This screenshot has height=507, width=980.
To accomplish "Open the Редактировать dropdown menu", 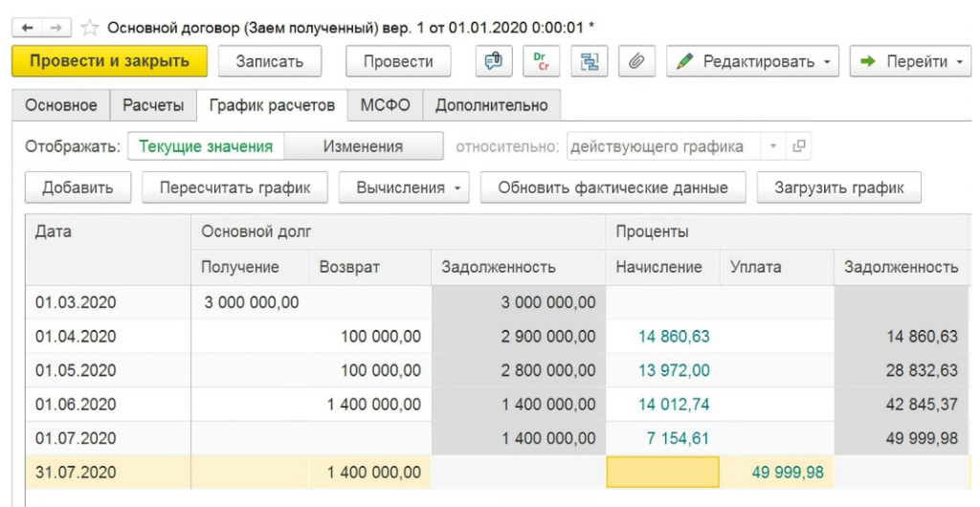I will [x=752, y=61].
